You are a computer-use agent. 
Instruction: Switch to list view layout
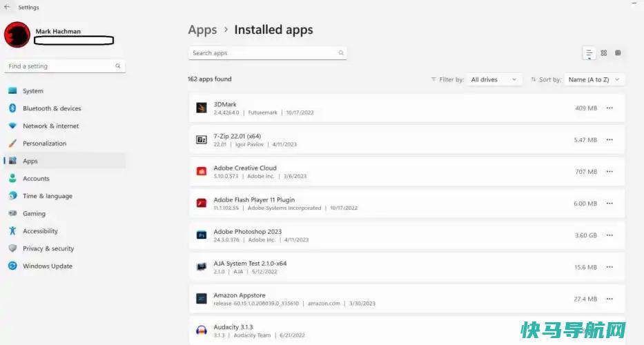[589, 53]
